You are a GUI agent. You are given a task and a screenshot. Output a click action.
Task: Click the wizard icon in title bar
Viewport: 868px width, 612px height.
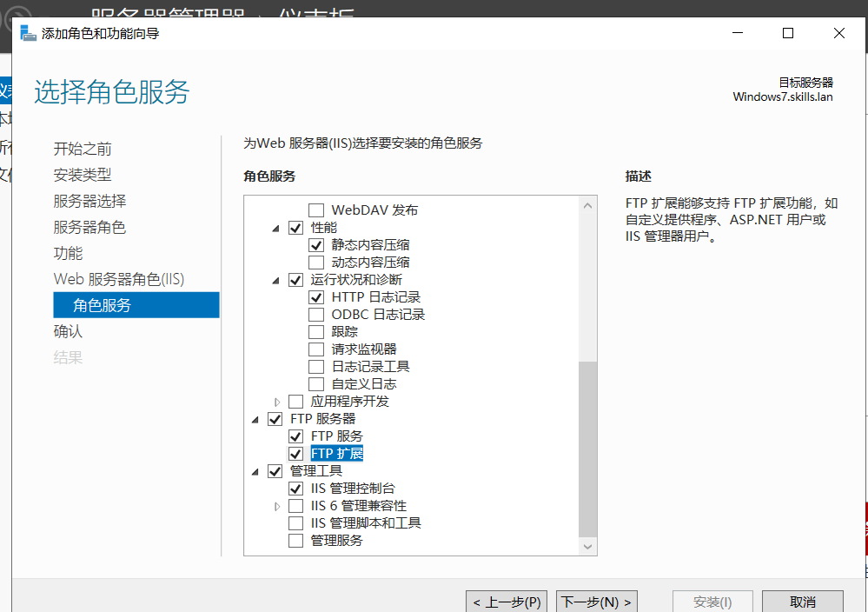[28, 34]
